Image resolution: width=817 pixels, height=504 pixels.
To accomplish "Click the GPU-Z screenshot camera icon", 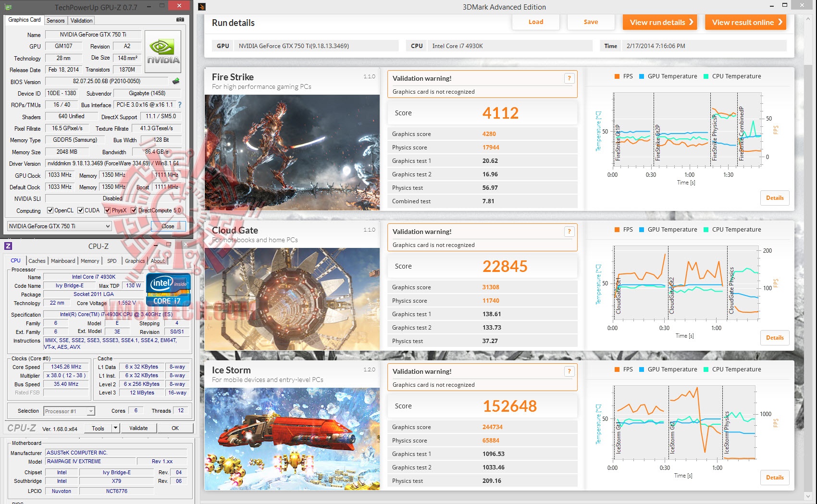I will pos(180,20).
